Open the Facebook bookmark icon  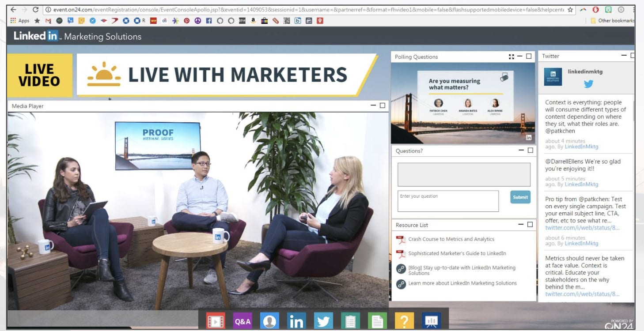point(208,21)
